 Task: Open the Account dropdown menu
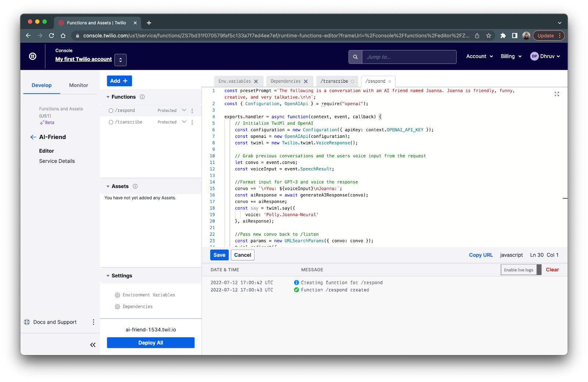[480, 56]
